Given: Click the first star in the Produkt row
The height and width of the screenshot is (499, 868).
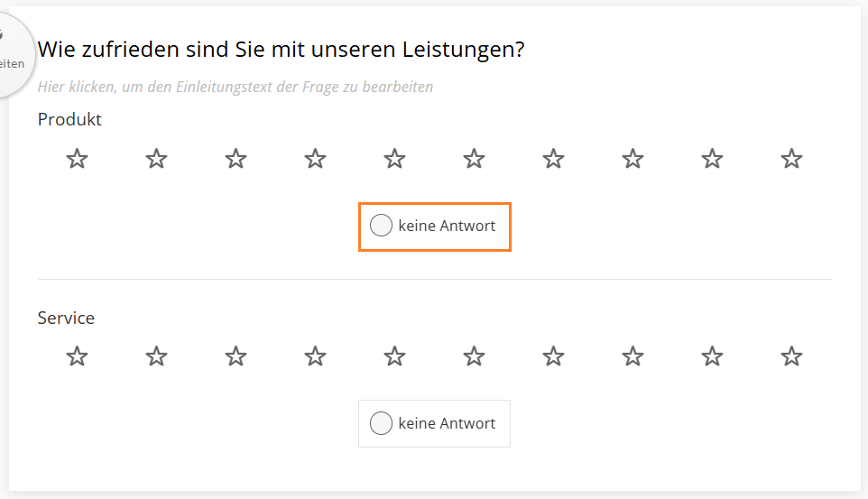Looking at the screenshot, I should [78, 160].
